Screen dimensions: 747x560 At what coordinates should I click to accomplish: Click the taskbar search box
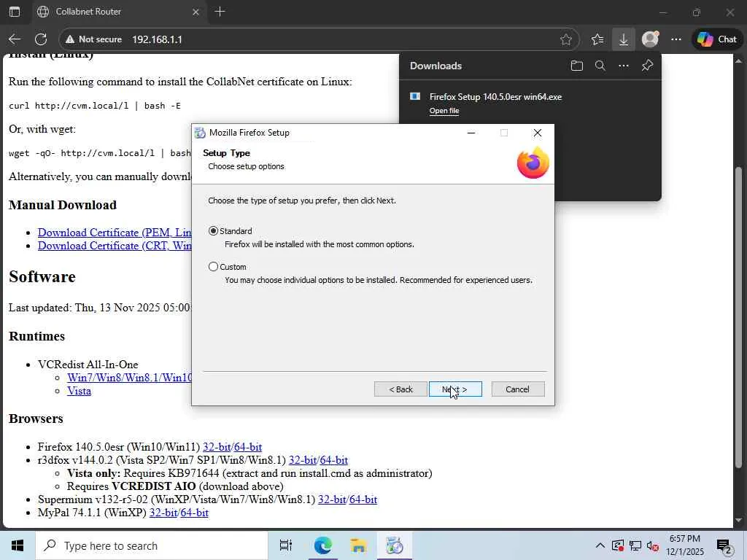click(x=152, y=545)
